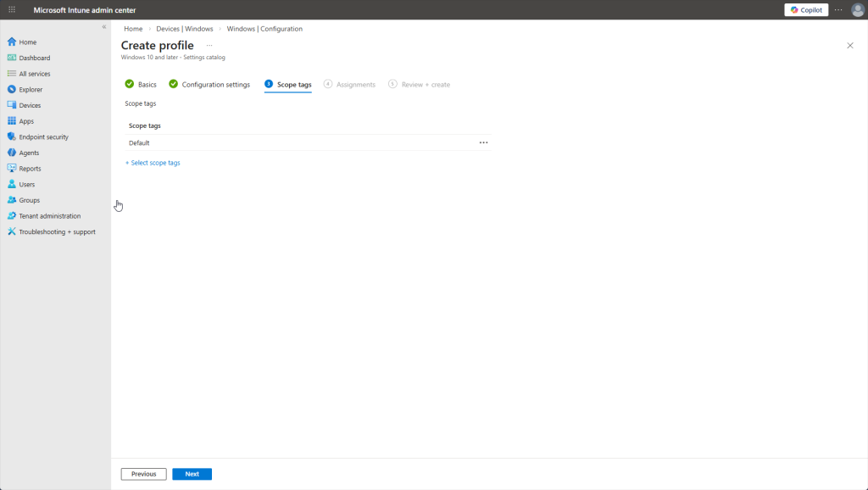Click the Tenant administration icon

click(12, 216)
